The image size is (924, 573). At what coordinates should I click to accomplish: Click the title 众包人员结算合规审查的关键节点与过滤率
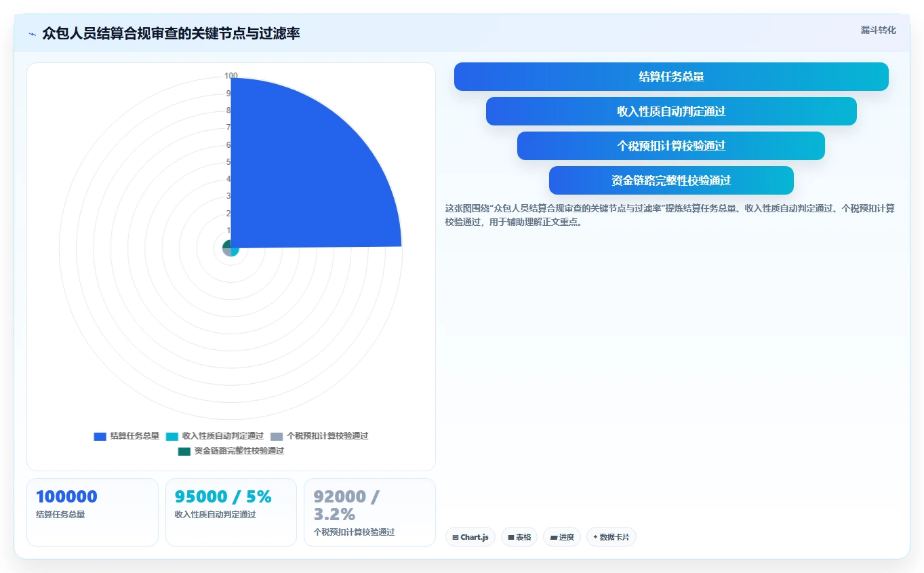tap(171, 33)
